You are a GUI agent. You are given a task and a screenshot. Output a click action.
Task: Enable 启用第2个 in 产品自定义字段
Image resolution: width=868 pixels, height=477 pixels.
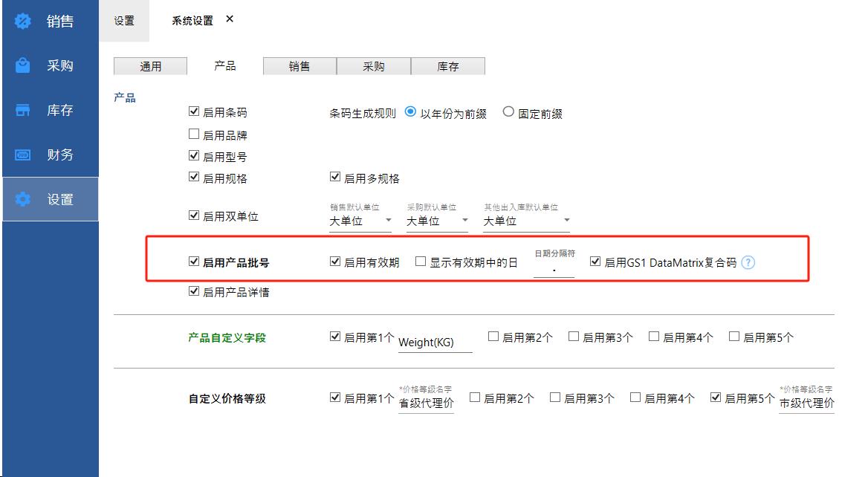click(493, 337)
